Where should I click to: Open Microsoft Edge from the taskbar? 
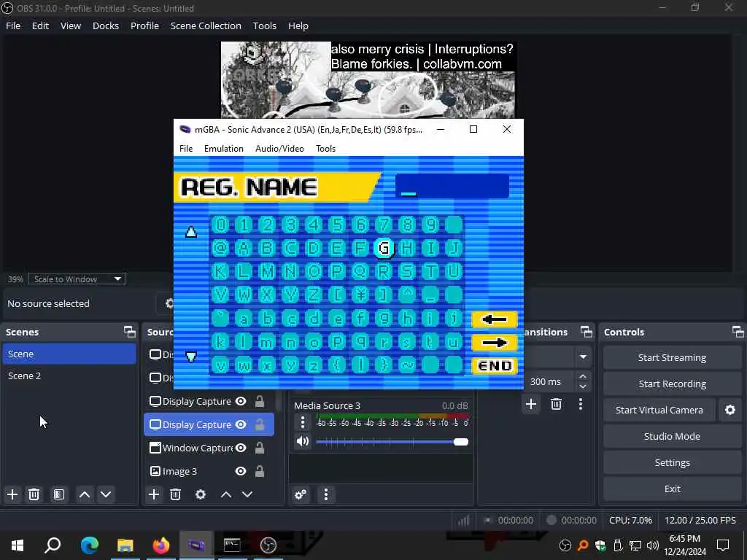point(89,545)
